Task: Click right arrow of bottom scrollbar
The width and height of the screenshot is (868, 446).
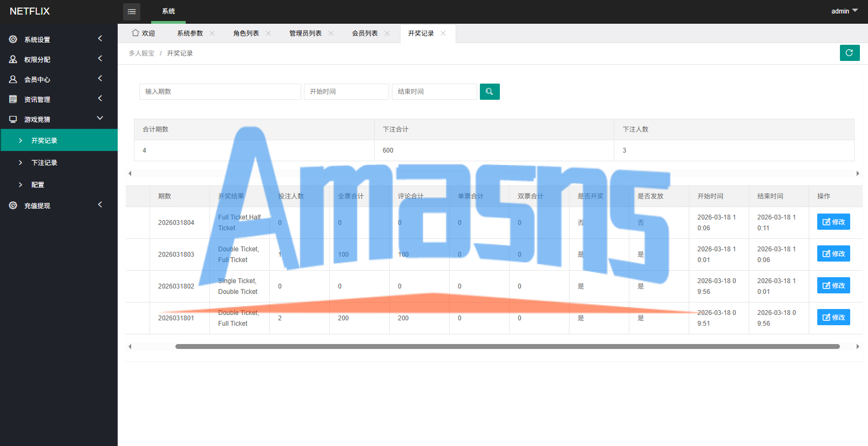Action: (x=858, y=347)
